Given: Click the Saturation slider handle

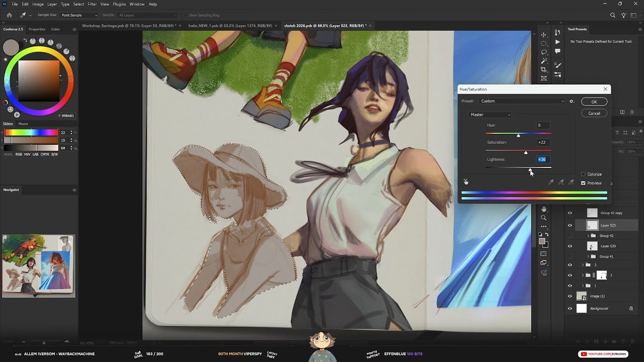Looking at the screenshot, I should point(526,152).
